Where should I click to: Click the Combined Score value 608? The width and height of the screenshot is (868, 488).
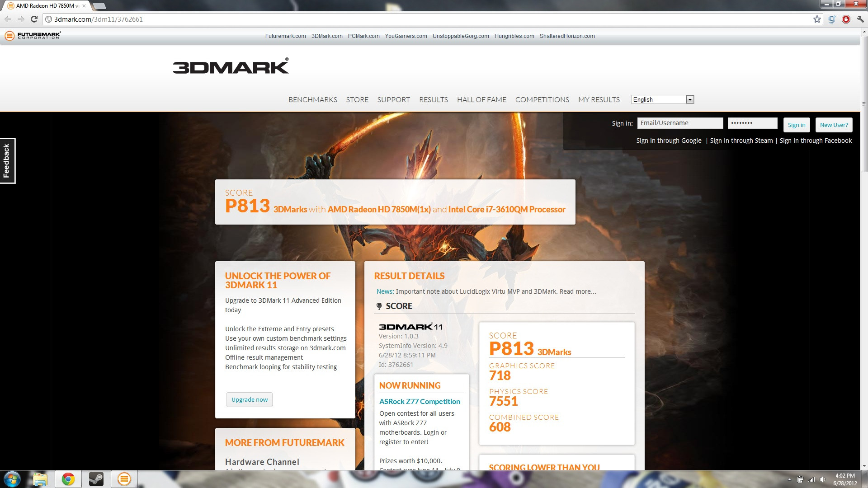point(500,427)
